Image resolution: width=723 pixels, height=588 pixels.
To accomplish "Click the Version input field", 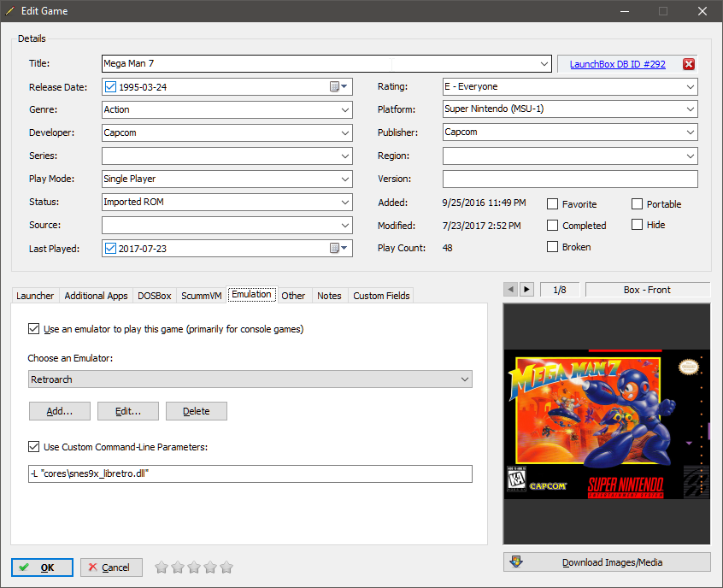I will pos(570,179).
